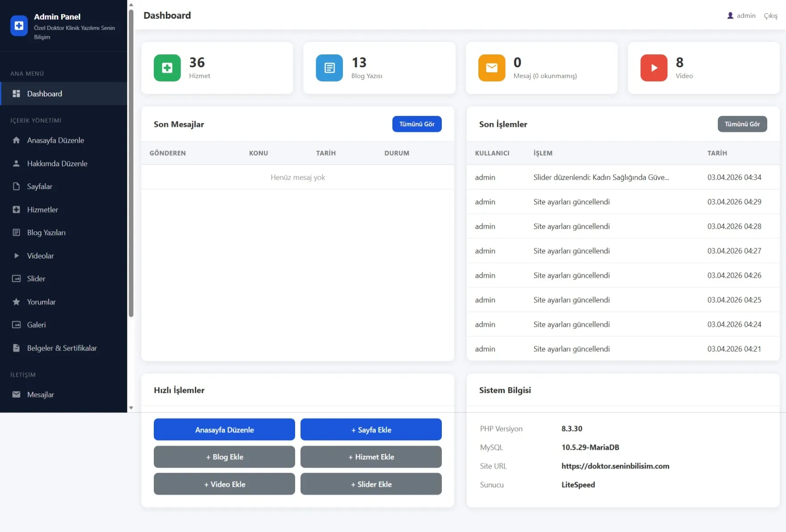
Task: Click the star icon beside Yorumlar
Action: pyautogui.click(x=16, y=302)
